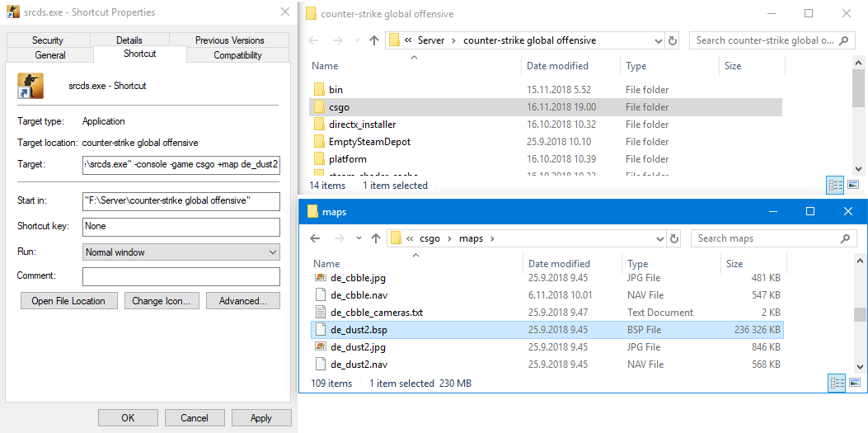Expand the chevron after maps in breadcrumb
Image resolution: width=868 pixels, height=433 pixels.
492,238
